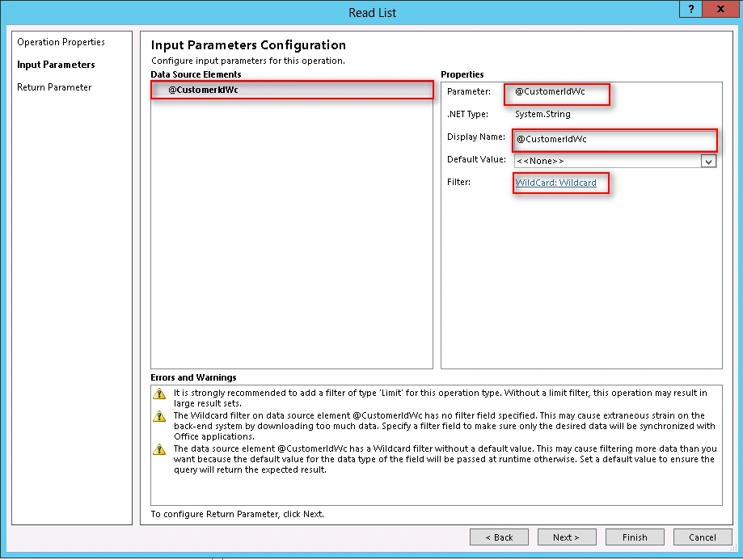This screenshot has height=560, width=743.
Task: Open help with the question mark button
Action: coord(691,9)
